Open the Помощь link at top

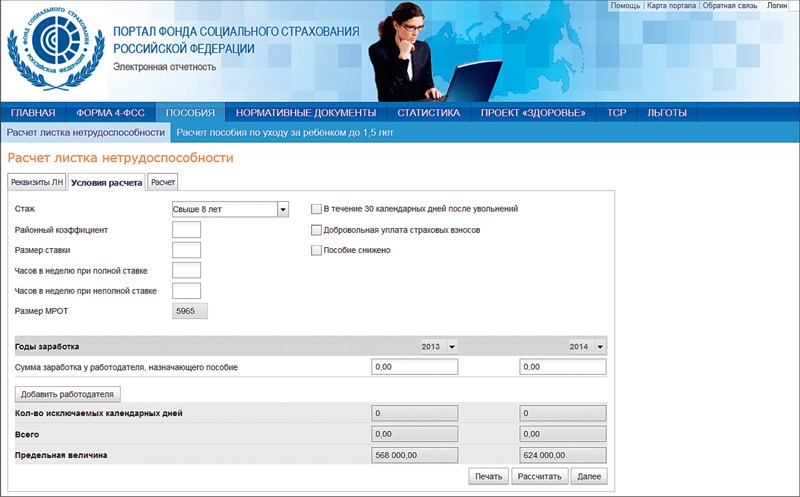pyautogui.click(x=625, y=6)
